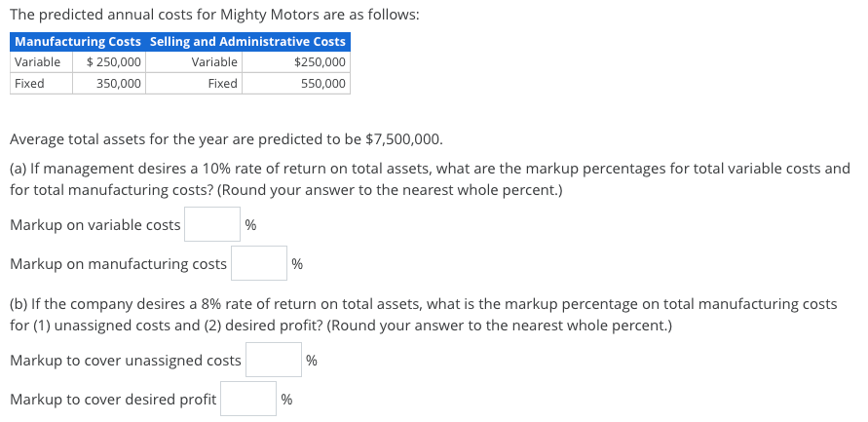Click the Selling and Administrative Costs header

(248, 42)
